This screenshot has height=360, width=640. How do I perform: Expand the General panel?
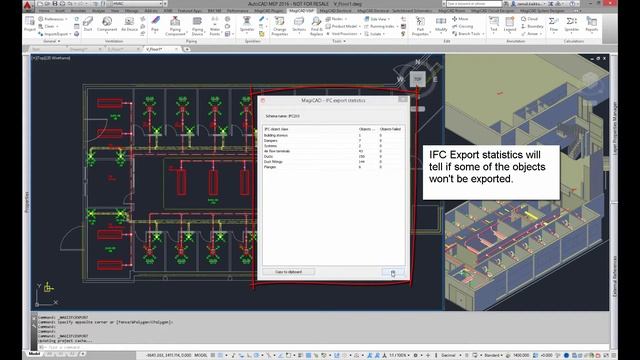click(x=51, y=41)
